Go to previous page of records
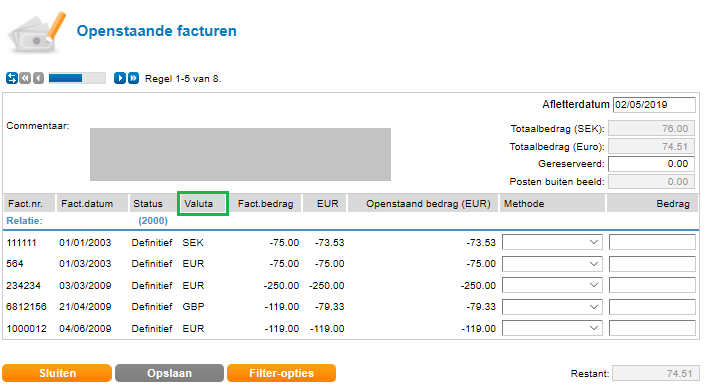 click(x=38, y=78)
